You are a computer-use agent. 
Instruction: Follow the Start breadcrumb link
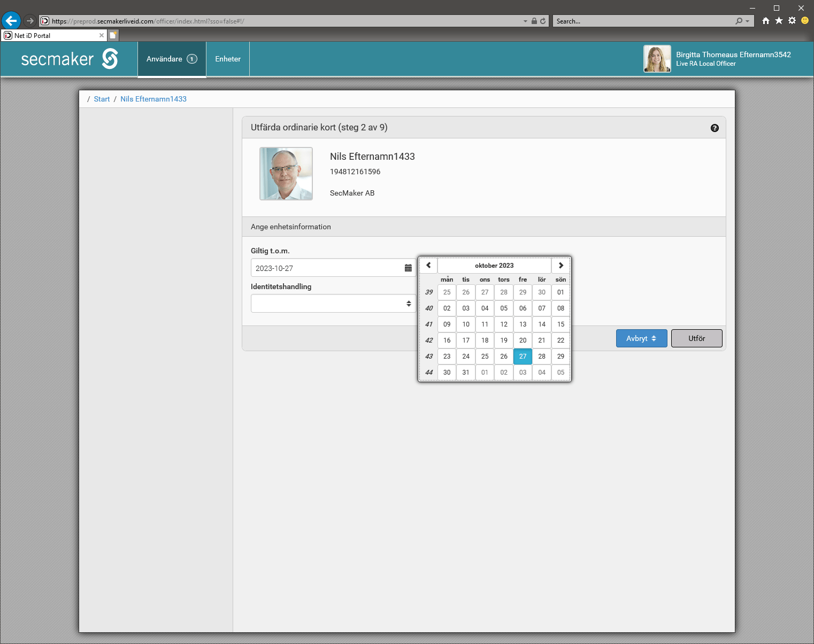102,99
